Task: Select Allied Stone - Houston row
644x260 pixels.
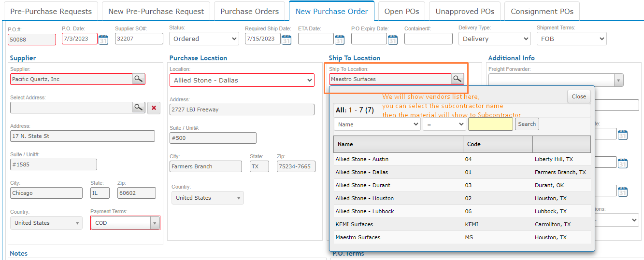Action: (462, 198)
